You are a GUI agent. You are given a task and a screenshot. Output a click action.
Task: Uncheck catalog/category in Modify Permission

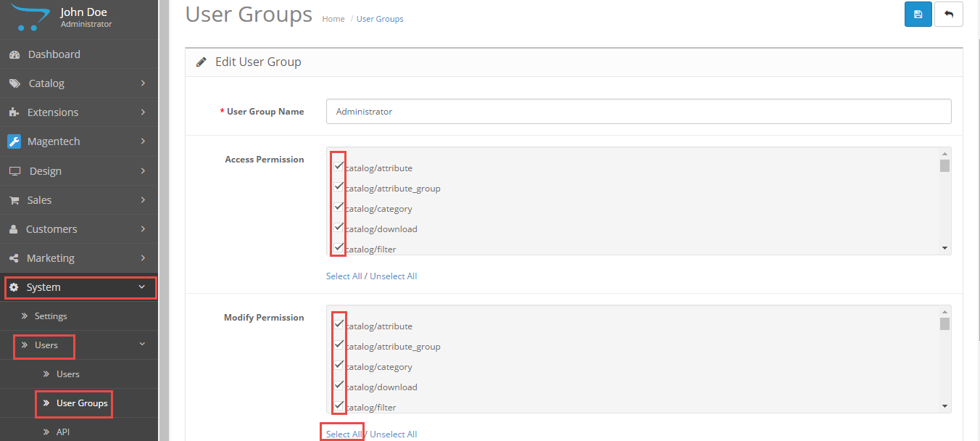pos(339,365)
